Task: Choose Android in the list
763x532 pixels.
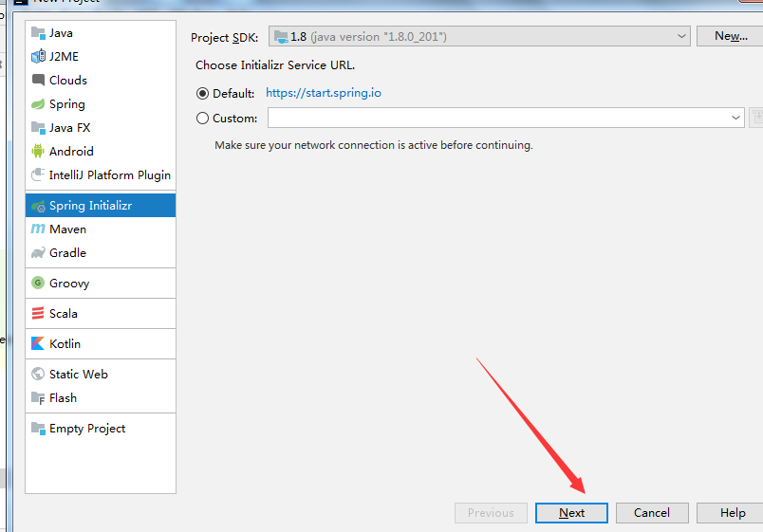Action: pyautogui.click(x=101, y=151)
